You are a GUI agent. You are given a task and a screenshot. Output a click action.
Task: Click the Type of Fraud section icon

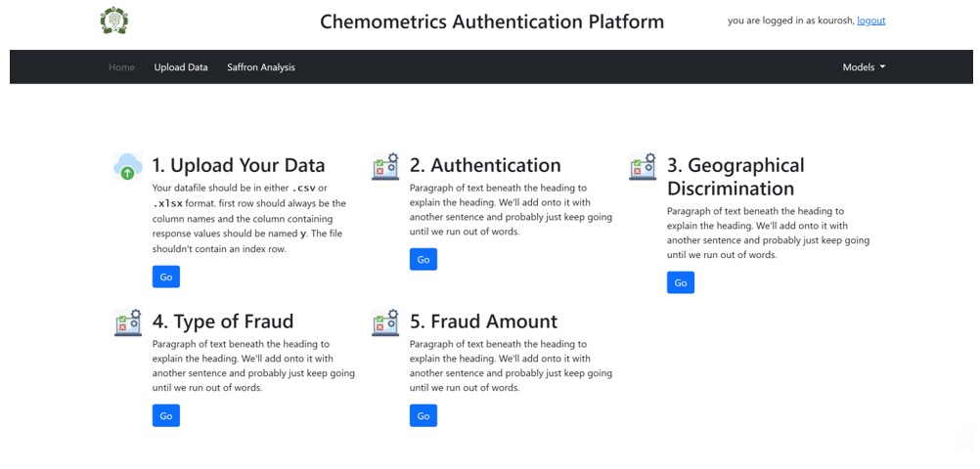click(x=128, y=322)
